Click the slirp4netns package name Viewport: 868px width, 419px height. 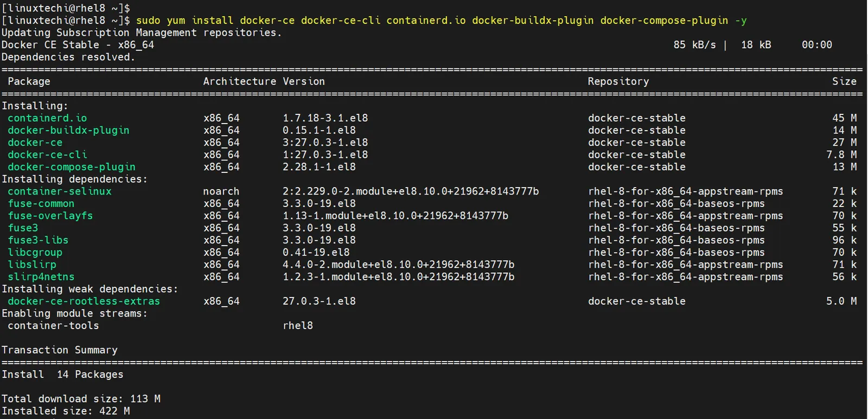click(x=41, y=277)
